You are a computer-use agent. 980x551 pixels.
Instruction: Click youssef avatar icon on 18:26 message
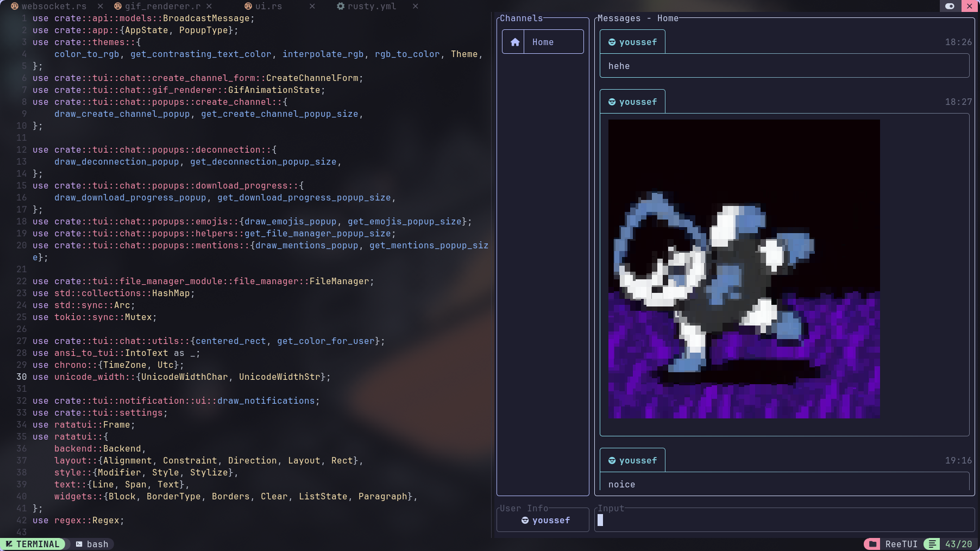tap(612, 42)
